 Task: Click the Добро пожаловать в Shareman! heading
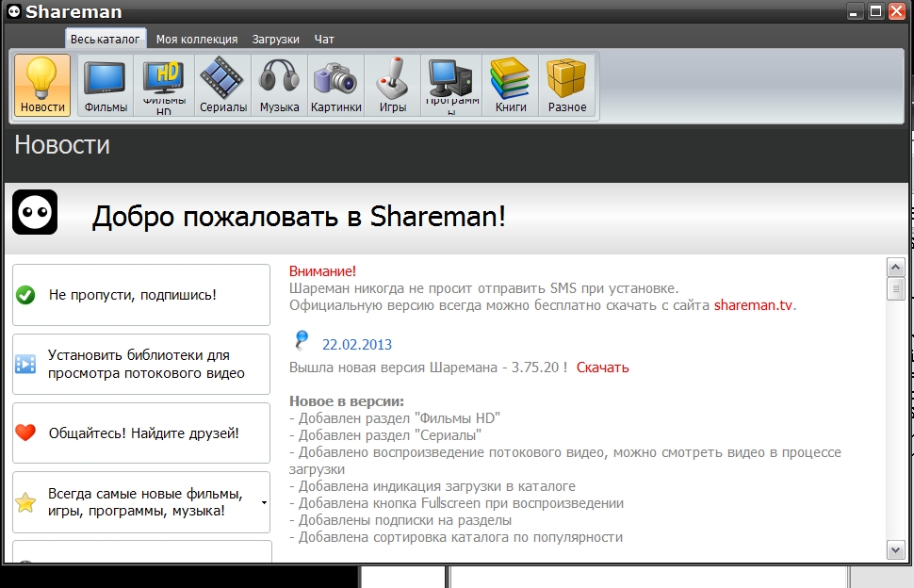[299, 216]
